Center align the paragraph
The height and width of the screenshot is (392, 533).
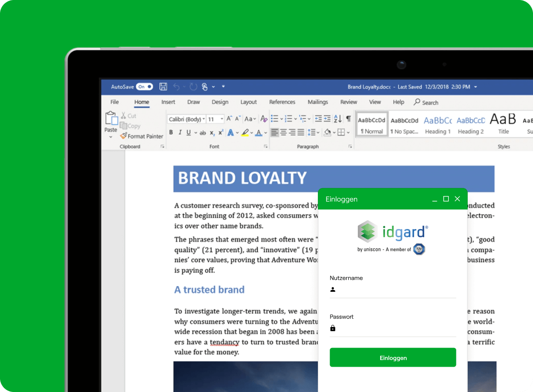[283, 132]
